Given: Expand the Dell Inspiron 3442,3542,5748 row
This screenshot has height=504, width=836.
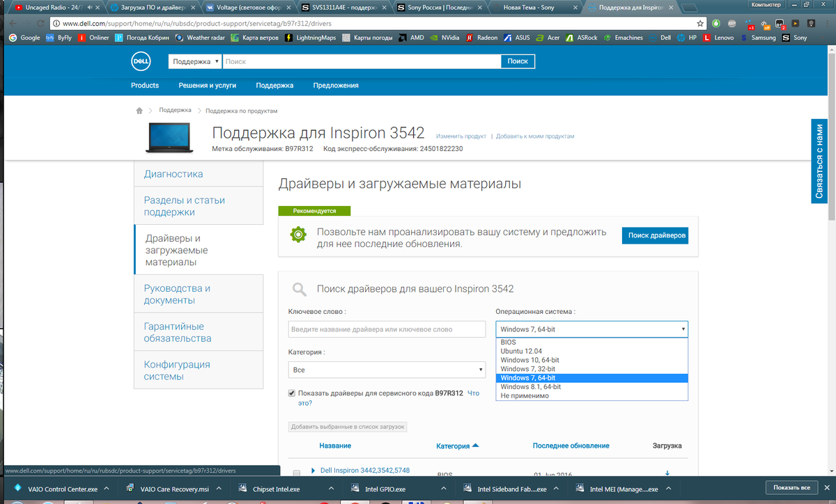Looking at the screenshot, I should (x=313, y=471).
